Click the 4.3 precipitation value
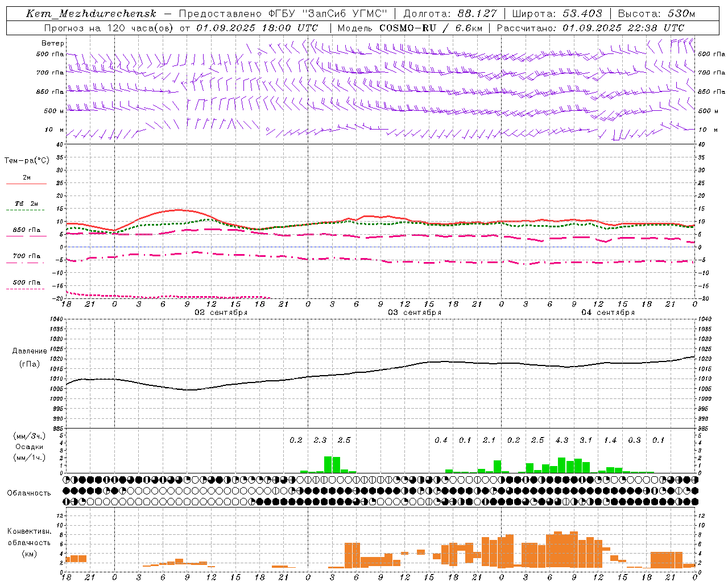Screen dimensions: 728x582 coord(561,440)
